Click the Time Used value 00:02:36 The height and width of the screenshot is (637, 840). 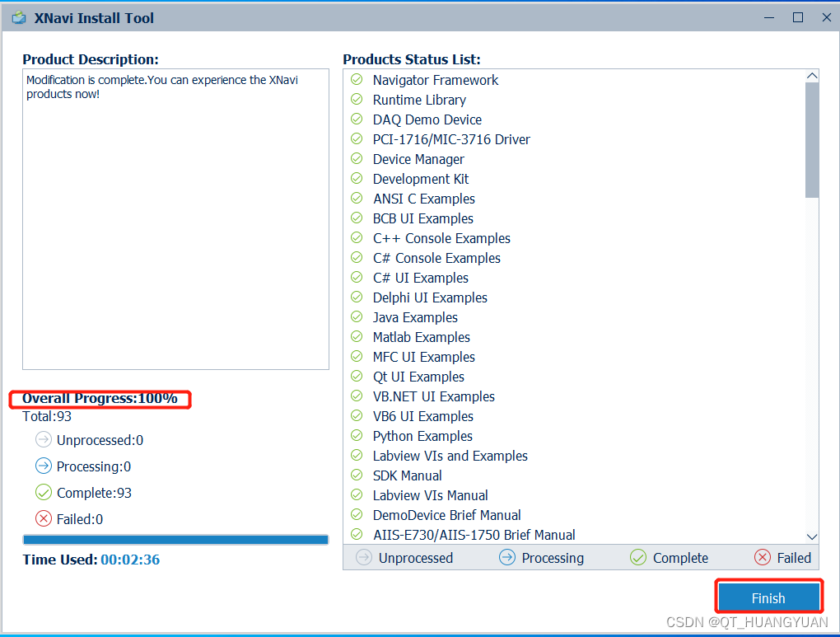click(x=130, y=560)
